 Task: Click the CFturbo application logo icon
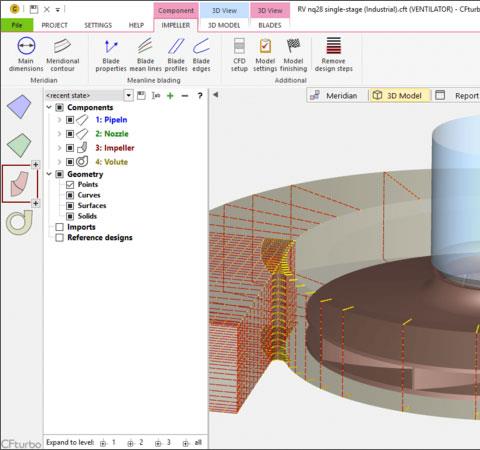pyautogui.click(x=14, y=9)
